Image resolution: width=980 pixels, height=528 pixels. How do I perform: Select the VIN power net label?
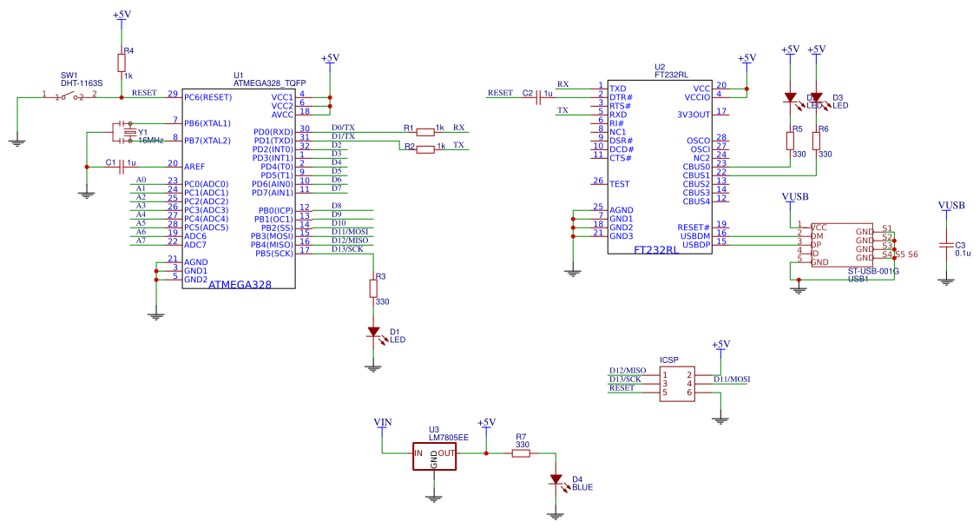383,422
